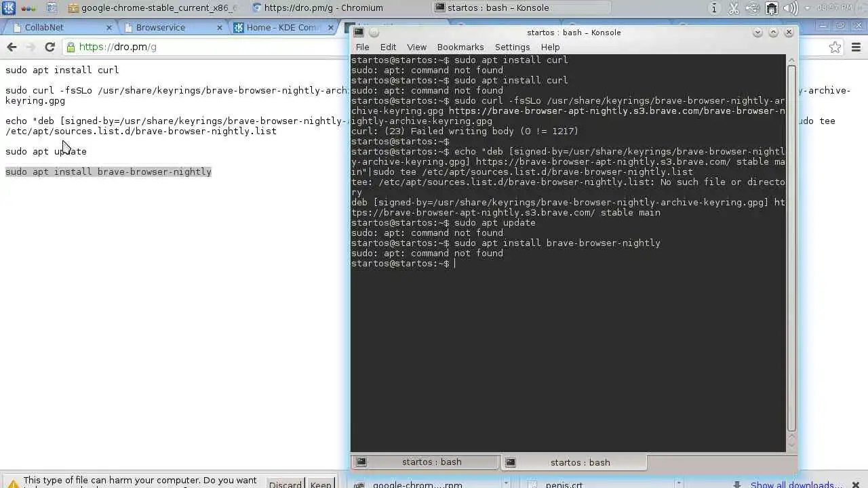Minimize the Konsole window

758,32
